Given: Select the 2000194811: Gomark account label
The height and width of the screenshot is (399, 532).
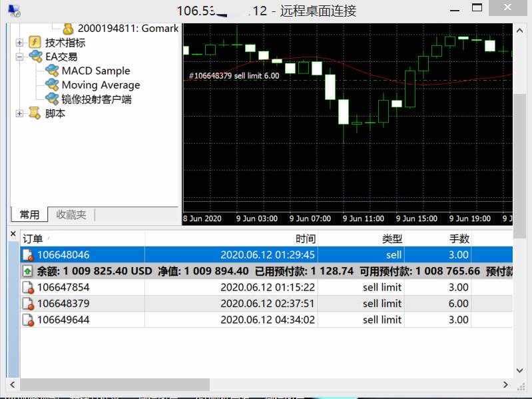Looking at the screenshot, I should [x=128, y=29].
